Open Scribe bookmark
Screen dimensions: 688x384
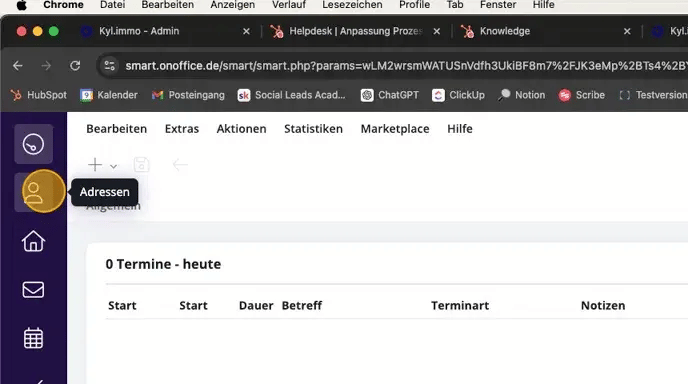point(581,95)
